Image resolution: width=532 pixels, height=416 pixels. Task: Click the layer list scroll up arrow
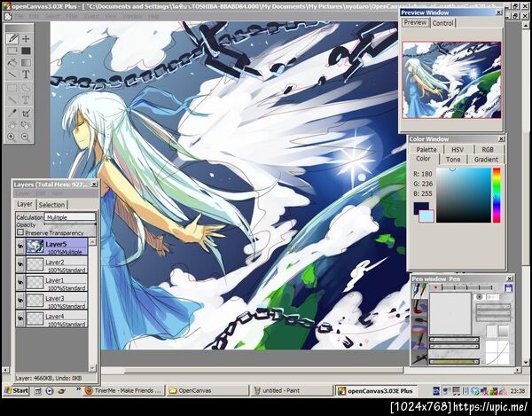pos(92,241)
